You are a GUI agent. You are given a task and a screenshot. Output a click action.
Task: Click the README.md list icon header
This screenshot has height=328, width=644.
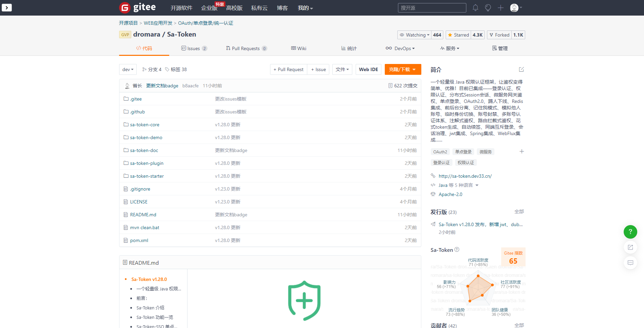(x=125, y=262)
